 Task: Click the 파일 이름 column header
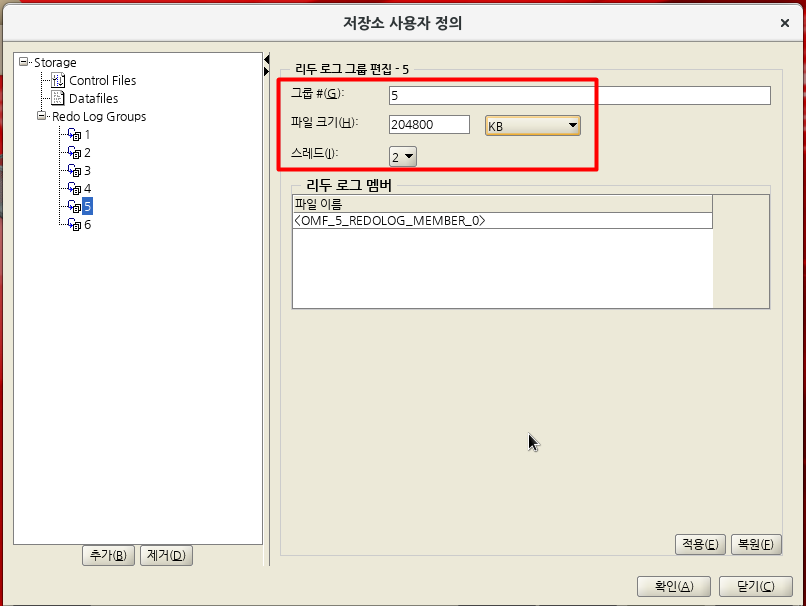[x=502, y=204]
